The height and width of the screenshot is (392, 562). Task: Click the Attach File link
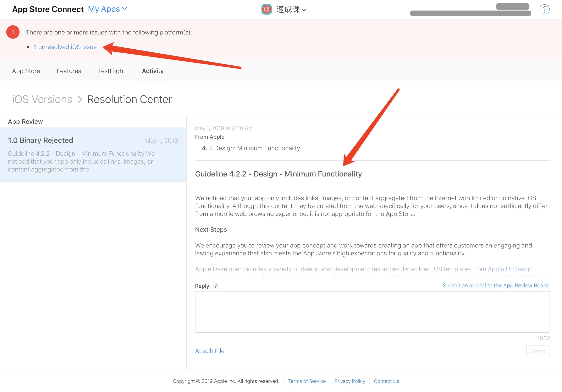click(210, 351)
